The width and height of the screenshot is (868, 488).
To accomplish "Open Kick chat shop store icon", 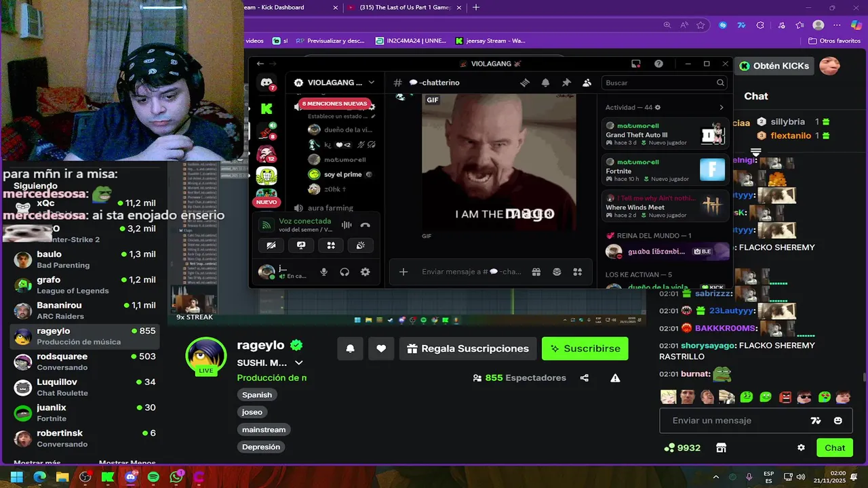I will (x=721, y=448).
